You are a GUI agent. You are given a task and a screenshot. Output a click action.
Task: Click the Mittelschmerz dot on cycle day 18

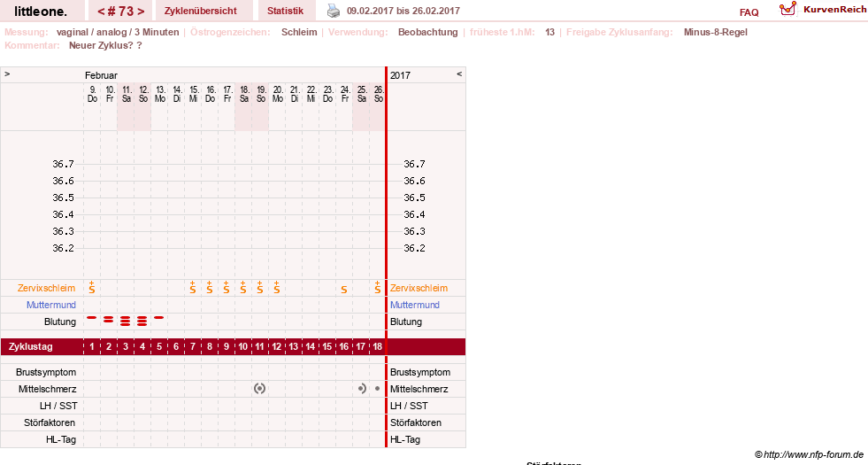pos(378,389)
